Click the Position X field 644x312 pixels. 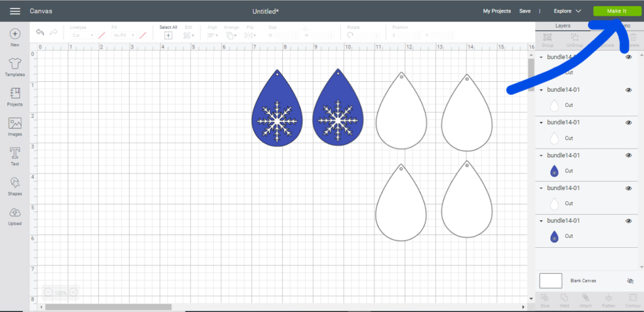410,36
